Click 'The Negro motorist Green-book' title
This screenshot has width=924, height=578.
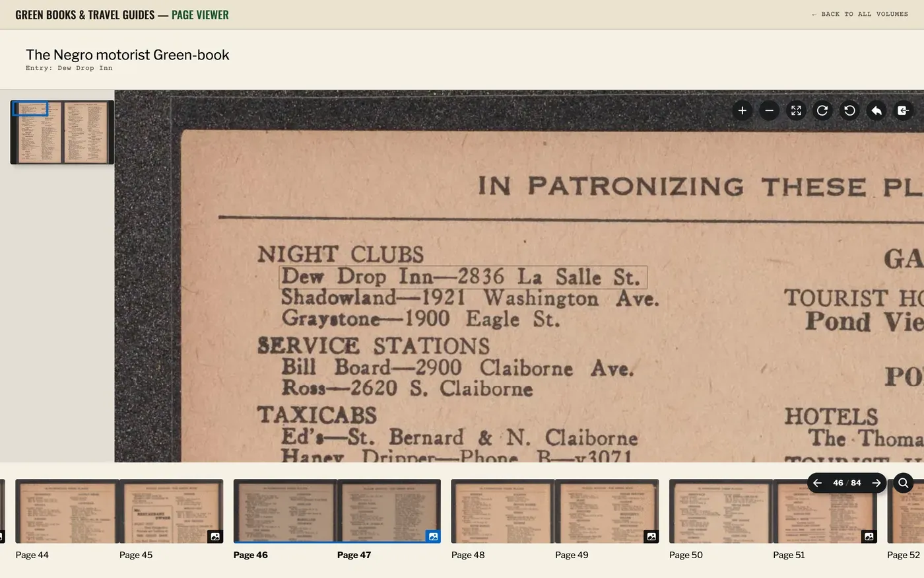coord(127,55)
